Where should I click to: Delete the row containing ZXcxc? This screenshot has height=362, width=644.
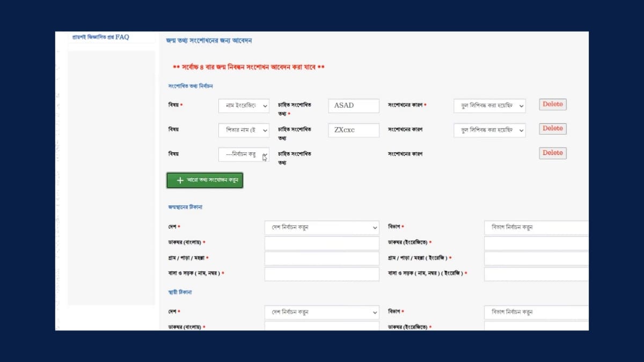coord(553,129)
